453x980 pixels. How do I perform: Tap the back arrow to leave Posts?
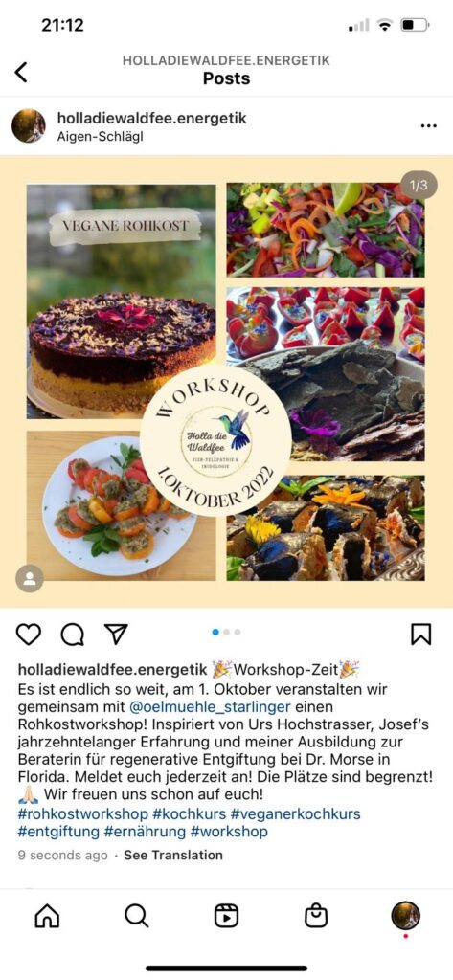[x=21, y=72]
